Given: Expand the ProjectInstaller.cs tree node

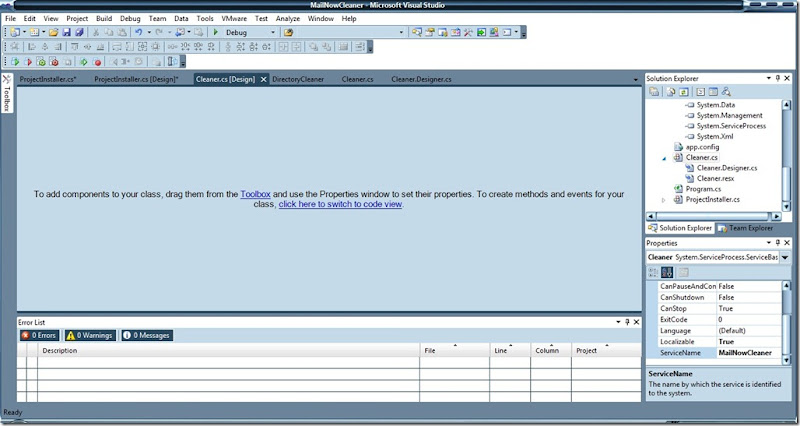Looking at the screenshot, I should 664,200.
